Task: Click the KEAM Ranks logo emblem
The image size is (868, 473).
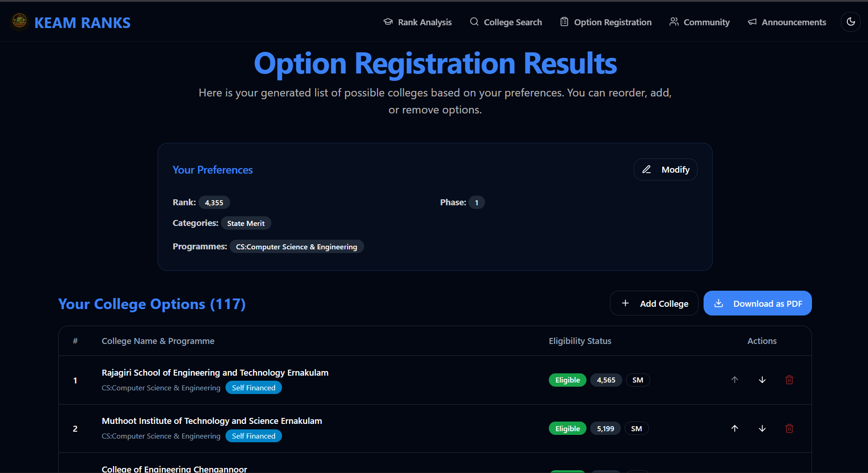Action: click(x=19, y=21)
